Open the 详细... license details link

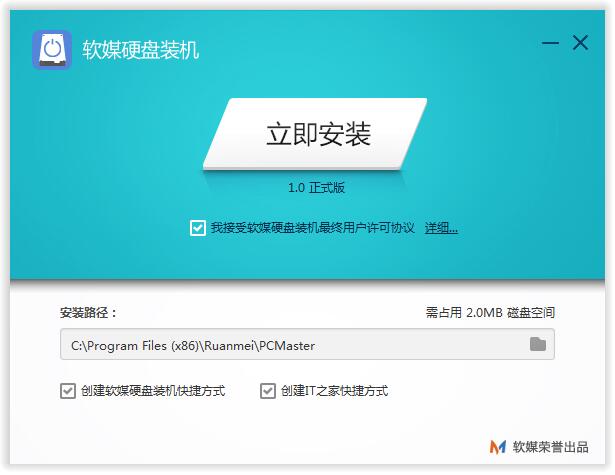coord(441,228)
